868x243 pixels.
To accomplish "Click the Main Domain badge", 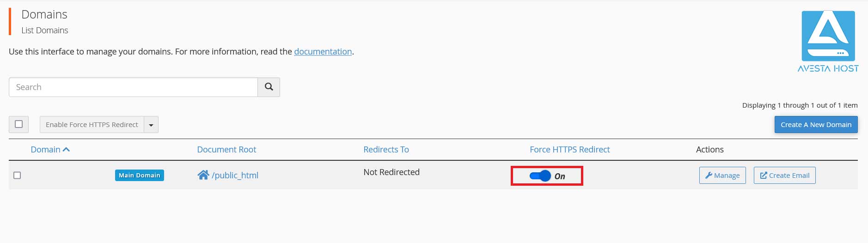I will coord(139,176).
